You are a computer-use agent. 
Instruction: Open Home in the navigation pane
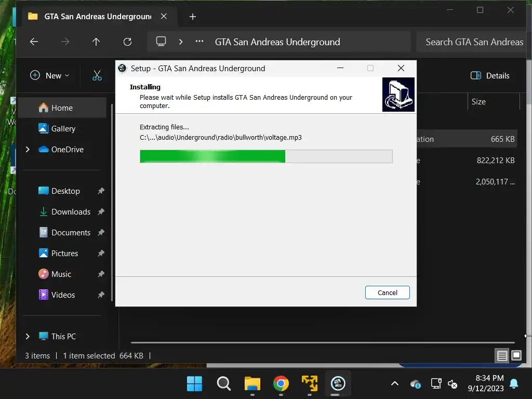point(62,108)
